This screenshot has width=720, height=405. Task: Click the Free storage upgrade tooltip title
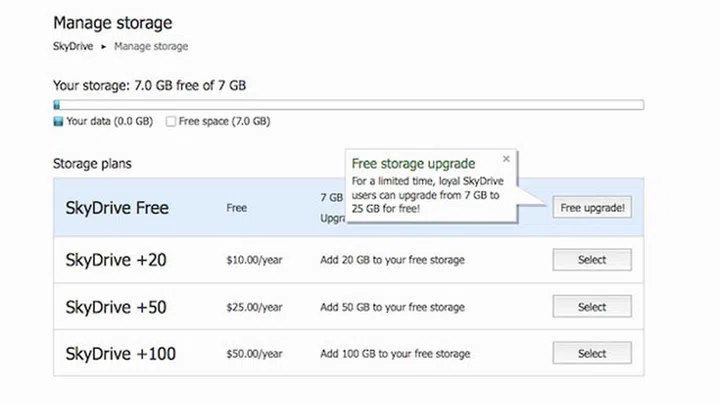pyautogui.click(x=414, y=163)
